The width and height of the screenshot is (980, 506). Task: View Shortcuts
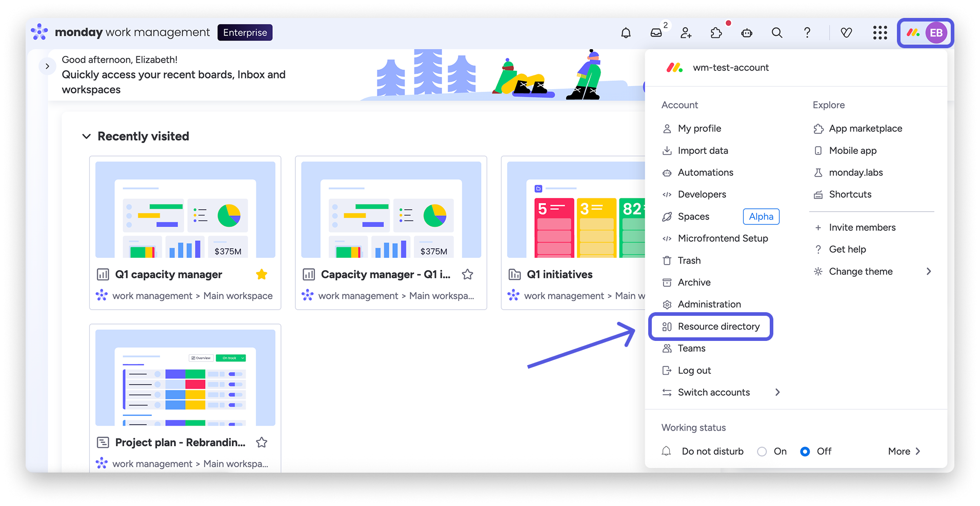pos(850,194)
